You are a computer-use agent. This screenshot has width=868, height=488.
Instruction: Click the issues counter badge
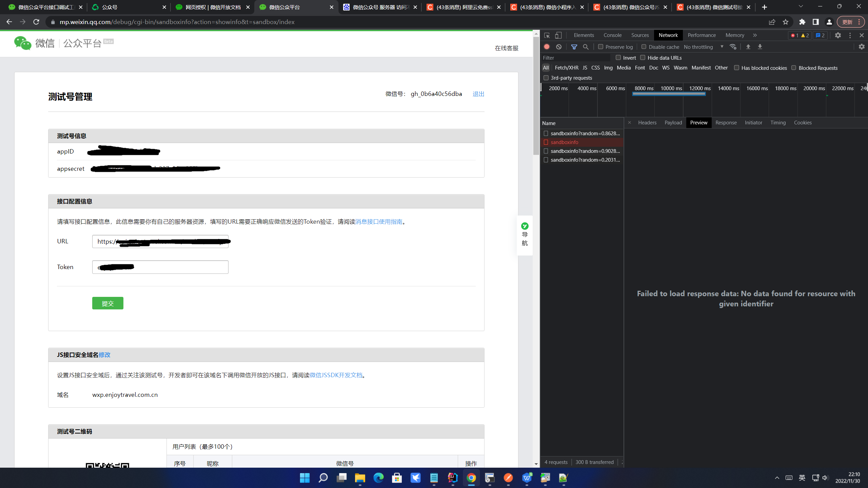[x=820, y=35]
